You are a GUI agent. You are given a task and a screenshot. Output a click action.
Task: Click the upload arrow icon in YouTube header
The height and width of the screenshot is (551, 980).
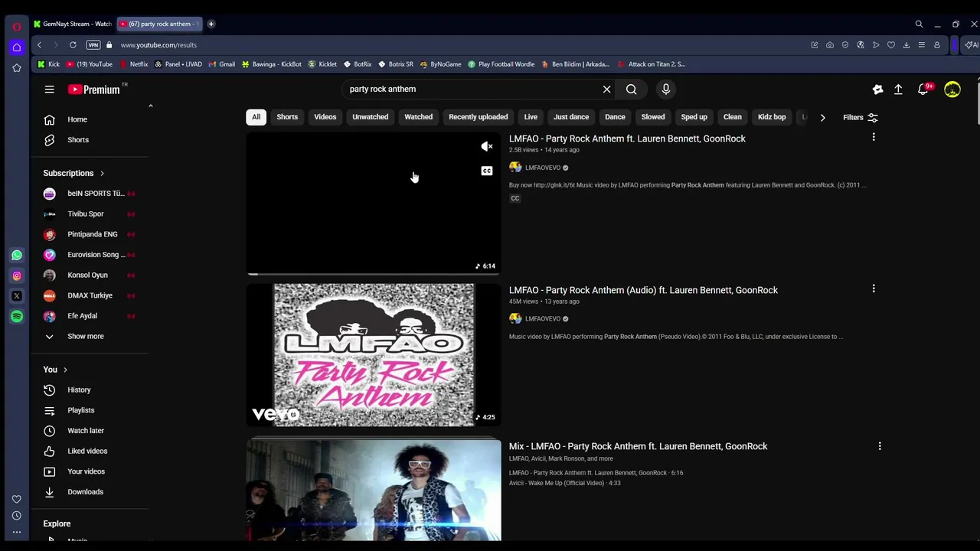point(898,90)
